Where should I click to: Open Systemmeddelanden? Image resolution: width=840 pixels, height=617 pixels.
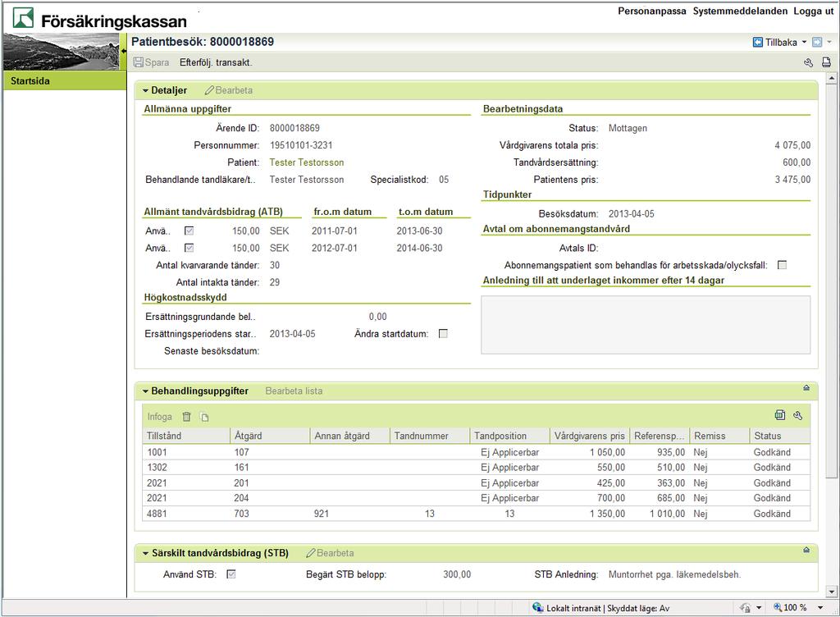coord(741,11)
